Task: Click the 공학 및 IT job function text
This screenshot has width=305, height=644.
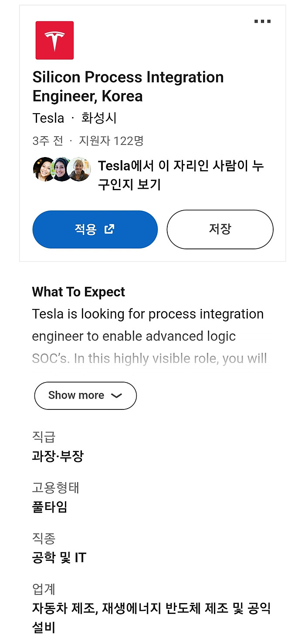Action: coord(59,557)
